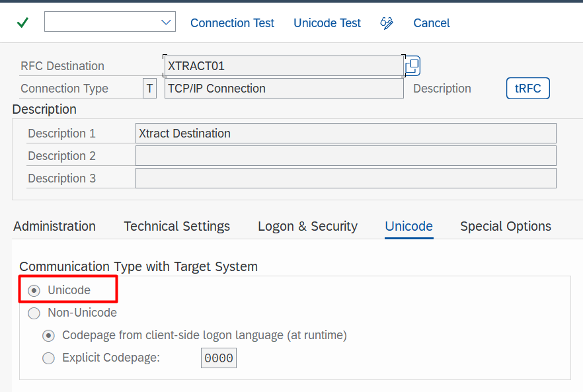Run the Connection Test
Screen dimensions: 583x392
tap(232, 23)
